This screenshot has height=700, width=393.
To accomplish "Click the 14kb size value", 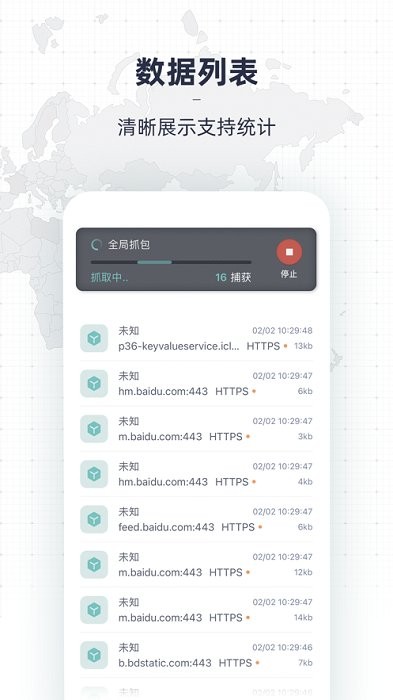I will tap(303, 618).
